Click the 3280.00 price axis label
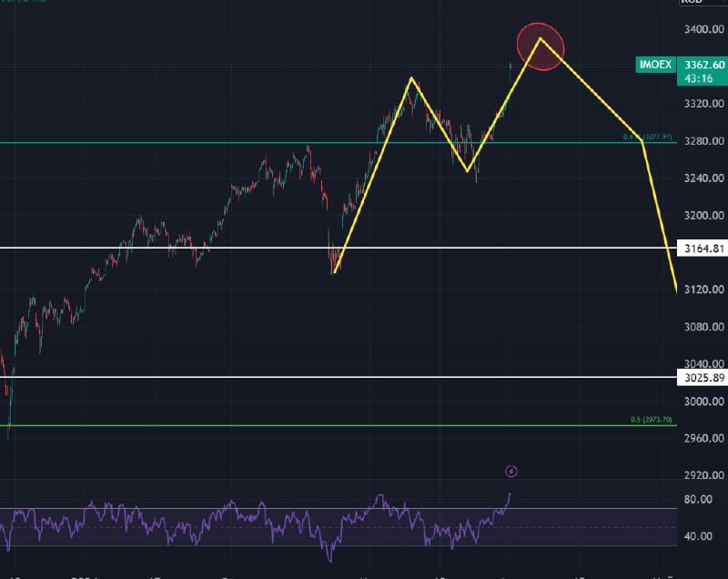The width and height of the screenshot is (728, 579). pyautogui.click(x=703, y=141)
